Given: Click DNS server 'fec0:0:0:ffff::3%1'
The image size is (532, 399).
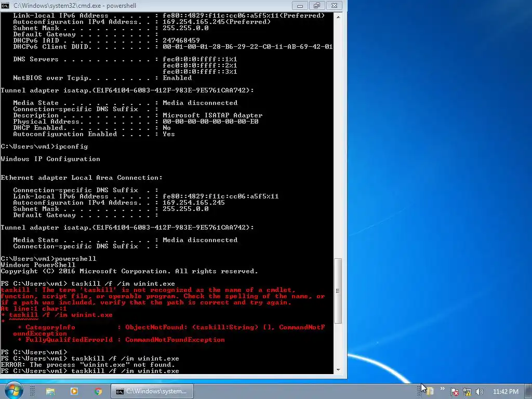Looking at the screenshot, I should pos(200,72).
